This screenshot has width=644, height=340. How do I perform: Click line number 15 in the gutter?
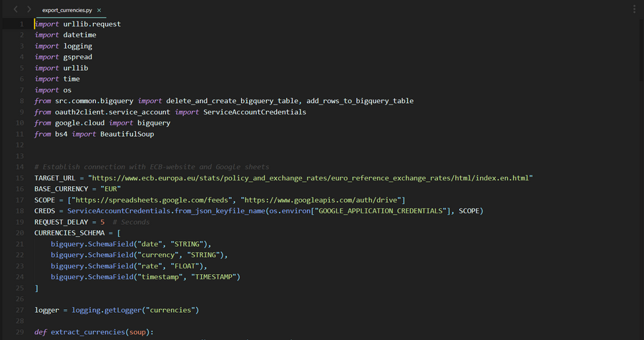click(20, 178)
